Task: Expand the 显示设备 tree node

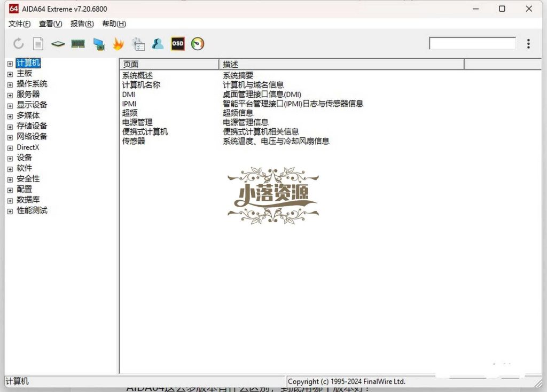Action: (10, 106)
